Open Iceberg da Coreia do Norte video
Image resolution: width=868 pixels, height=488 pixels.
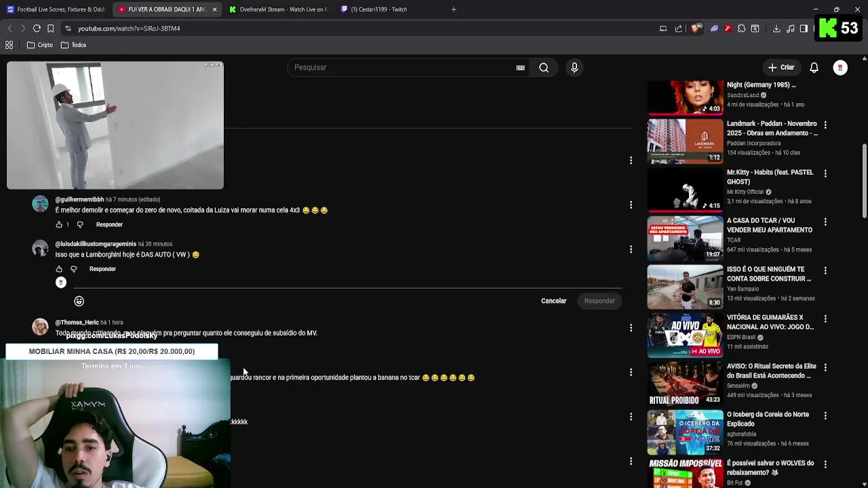coord(685,432)
